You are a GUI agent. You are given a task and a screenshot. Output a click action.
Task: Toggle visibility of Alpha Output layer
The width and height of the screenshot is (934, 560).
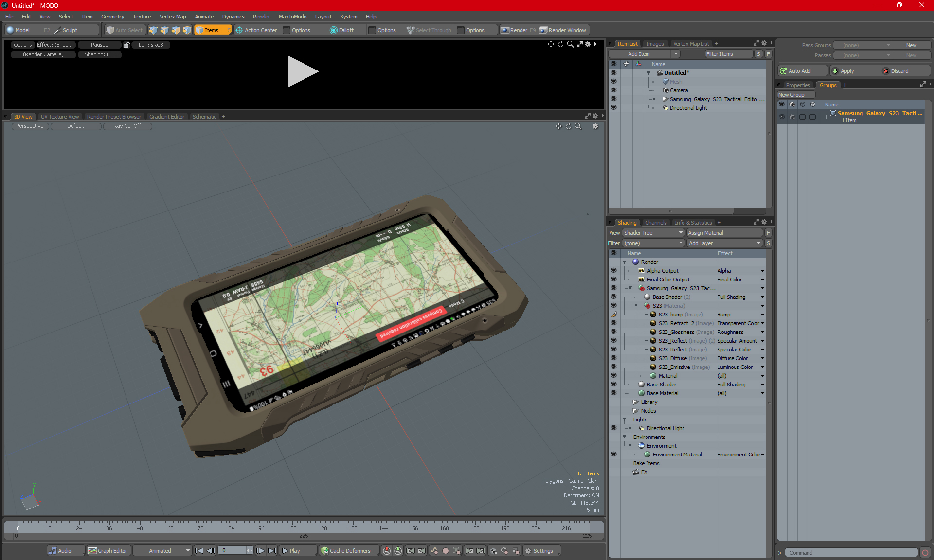613,271
